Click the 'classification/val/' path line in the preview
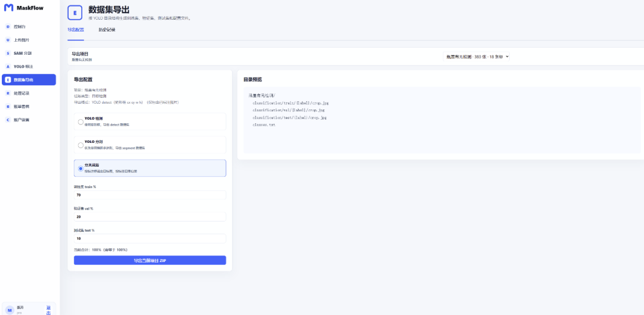The width and height of the screenshot is (644, 315). [x=289, y=110]
